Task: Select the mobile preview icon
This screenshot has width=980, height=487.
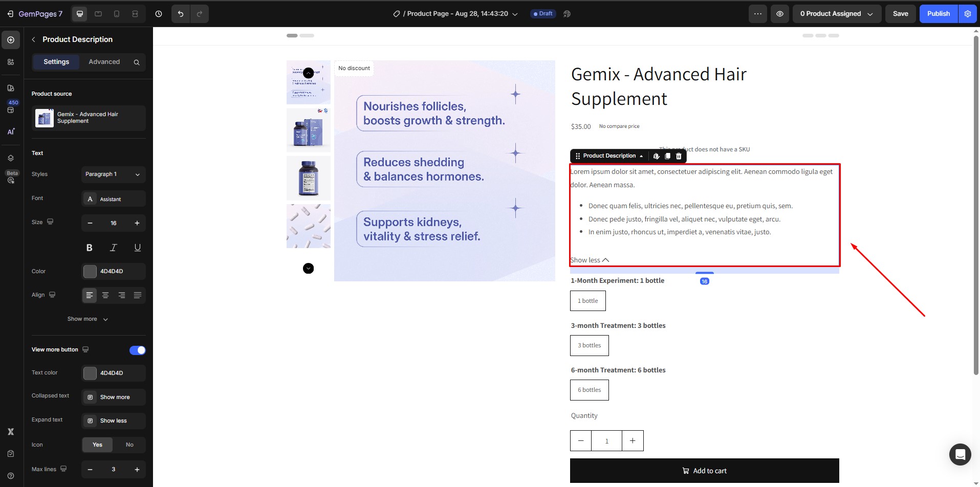Action: [116, 14]
